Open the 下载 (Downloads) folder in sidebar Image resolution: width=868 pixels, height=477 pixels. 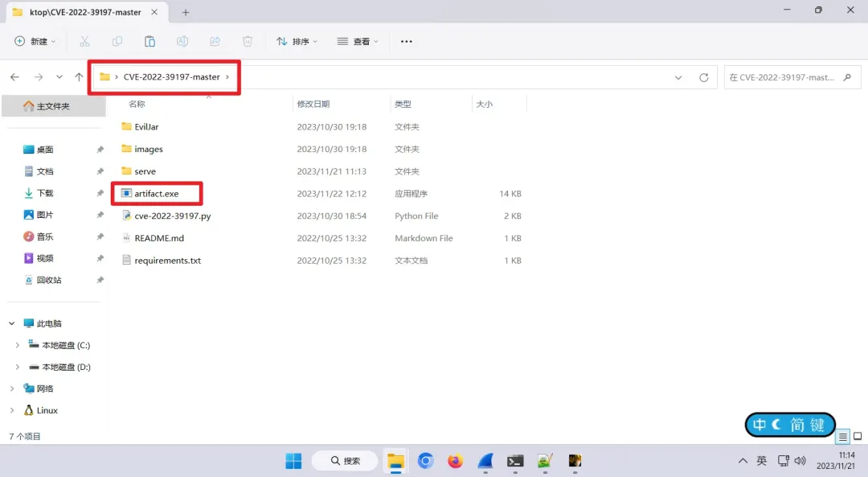47,192
